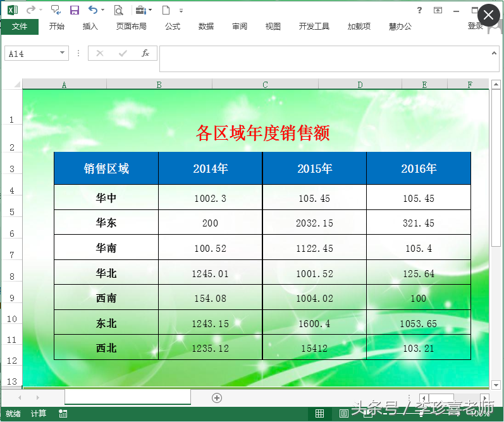The image size is (504, 422).
Task: Click the cell containing 1053.65
Action: [419, 323]
